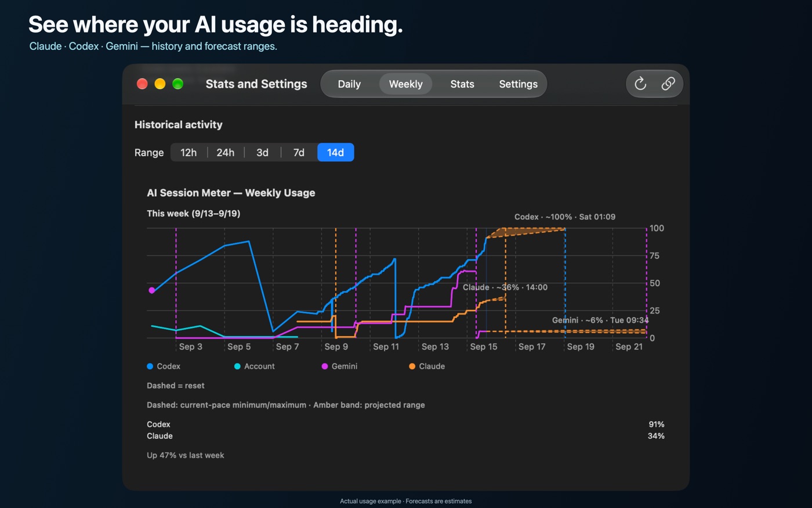This screenshot has height=508, width=812.
Task: Click the 'Up 47% vs last week' text
Action: (x=186, y=455)
